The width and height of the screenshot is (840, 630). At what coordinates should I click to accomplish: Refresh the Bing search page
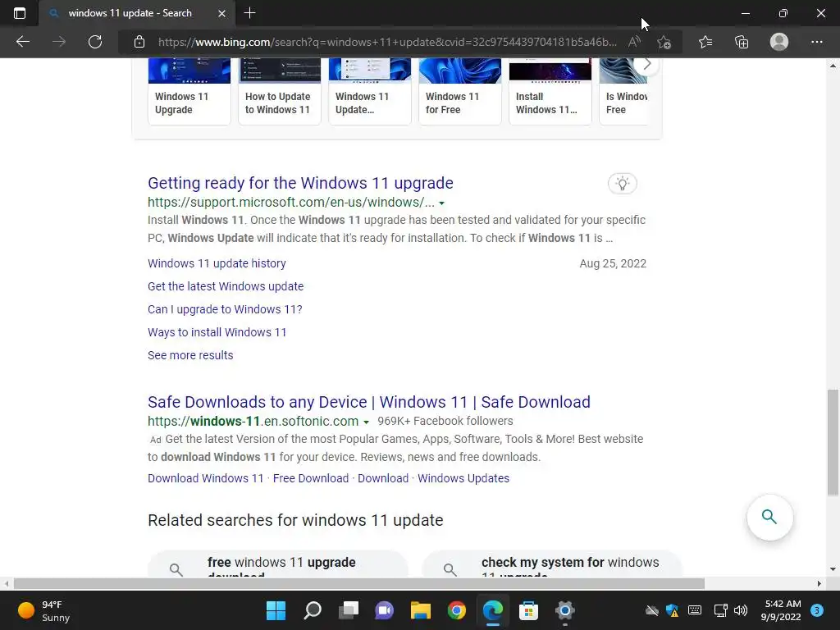click(x=95, y=42)
